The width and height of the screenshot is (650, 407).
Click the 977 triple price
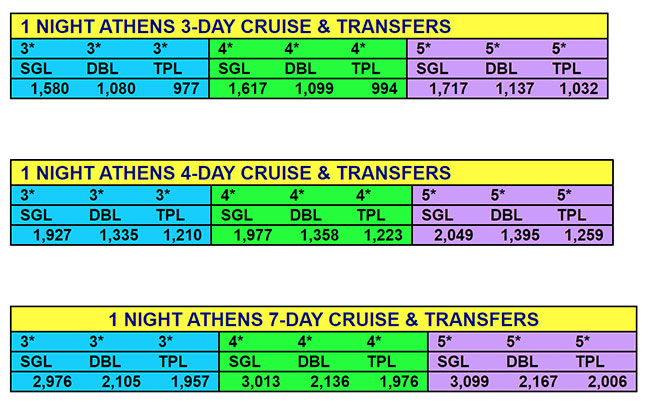pos(184,89)
